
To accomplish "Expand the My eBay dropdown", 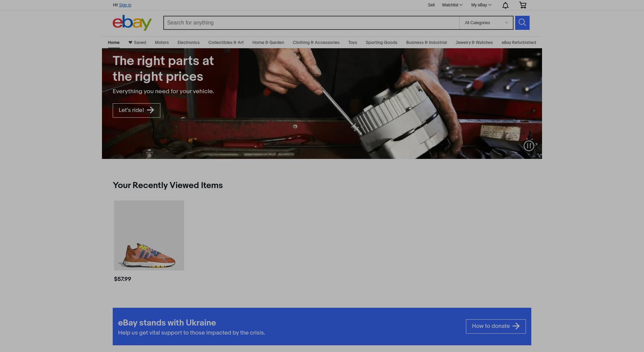I will (x=481, y=5).
